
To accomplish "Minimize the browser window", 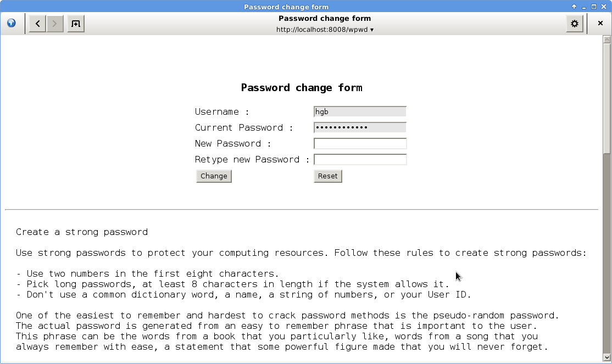I will pyautogui.click(x=583, y=7).
